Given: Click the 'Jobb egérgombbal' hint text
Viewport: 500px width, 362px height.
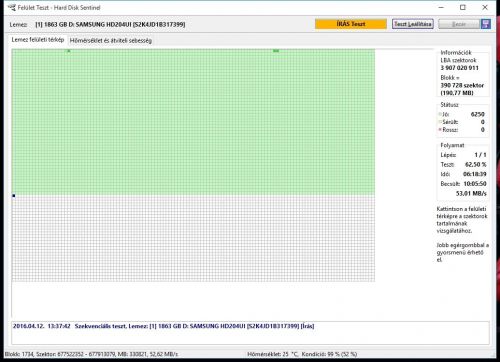Looking at the screenshot, I should 463,253.
